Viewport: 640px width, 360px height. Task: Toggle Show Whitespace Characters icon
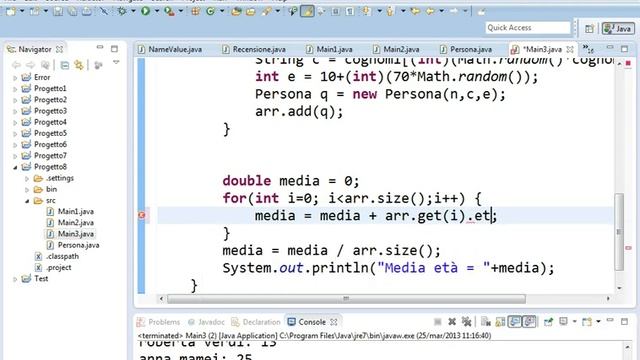(350, 11)
